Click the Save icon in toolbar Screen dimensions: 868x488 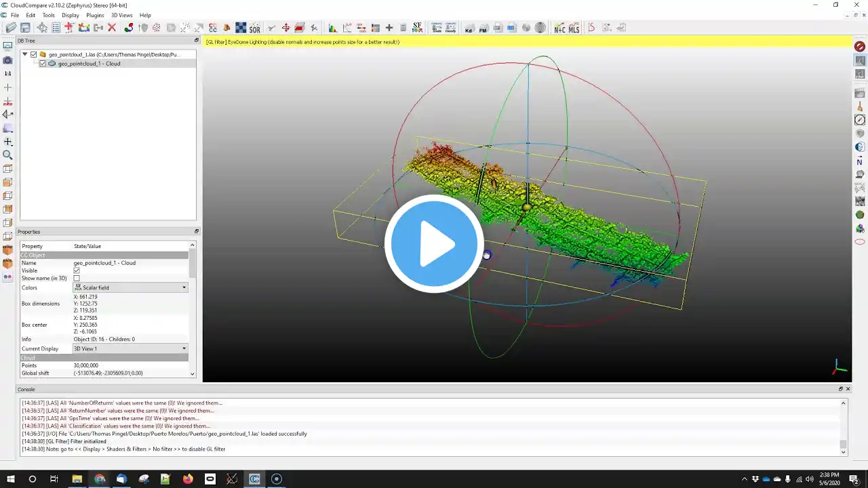pyautogui.click(x=25, y=28)
